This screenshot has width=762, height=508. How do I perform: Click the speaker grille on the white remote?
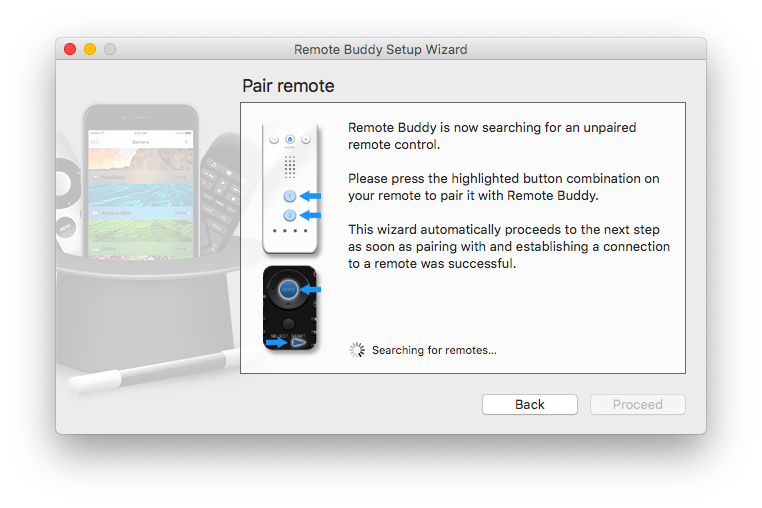290,167
